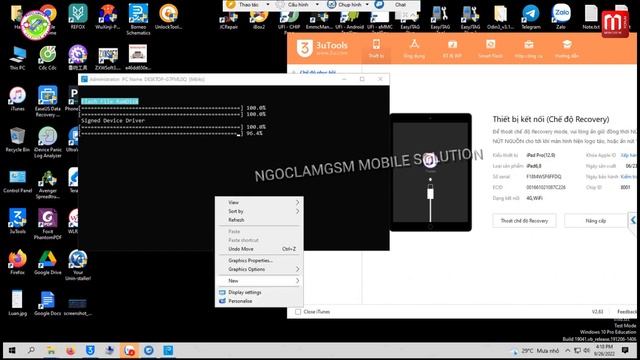Open the WuXinji desktop shortcut

[x=108, y=16]
